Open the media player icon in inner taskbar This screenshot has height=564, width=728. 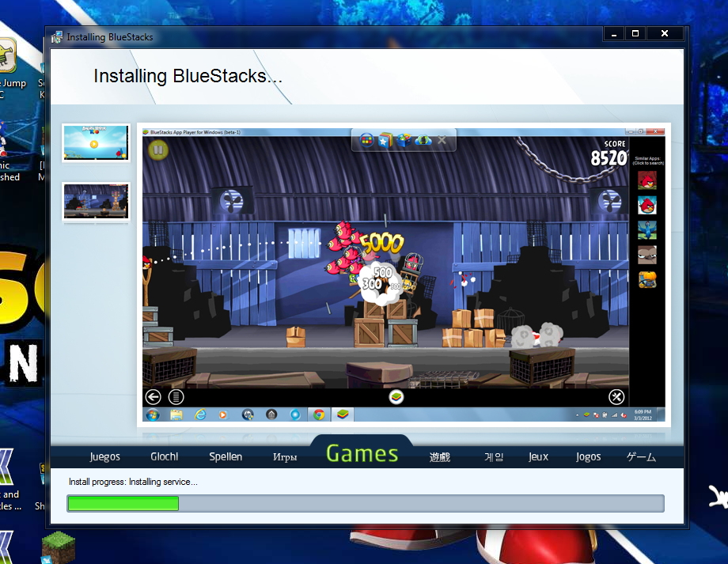tap(223, 414)
